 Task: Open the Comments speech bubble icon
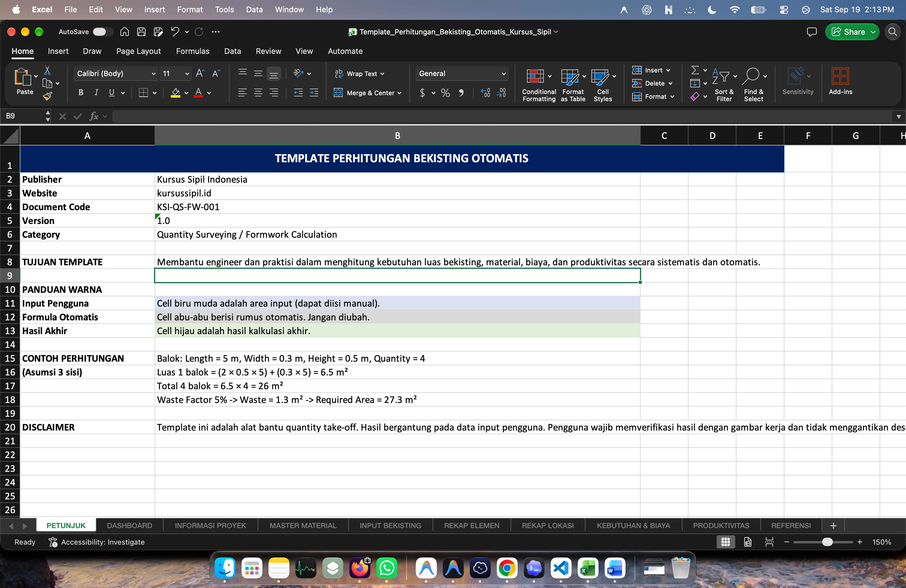click(x=812, y=32)
